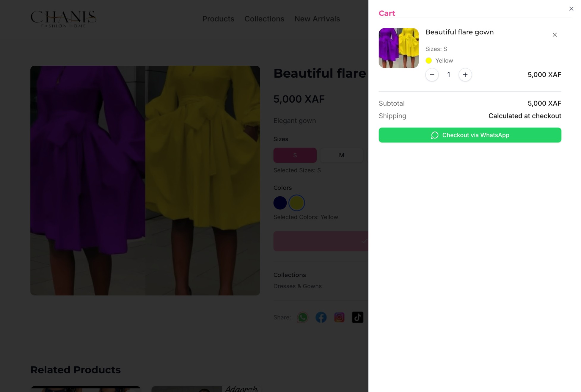
Task: Click the CHANIS Fashion Home logo
Action: [63, 19]
